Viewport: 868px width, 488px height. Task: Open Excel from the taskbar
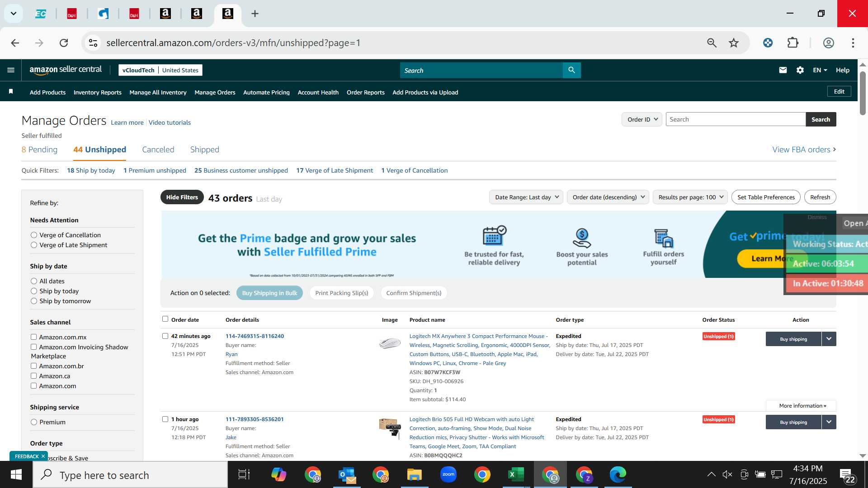[516, 475]
